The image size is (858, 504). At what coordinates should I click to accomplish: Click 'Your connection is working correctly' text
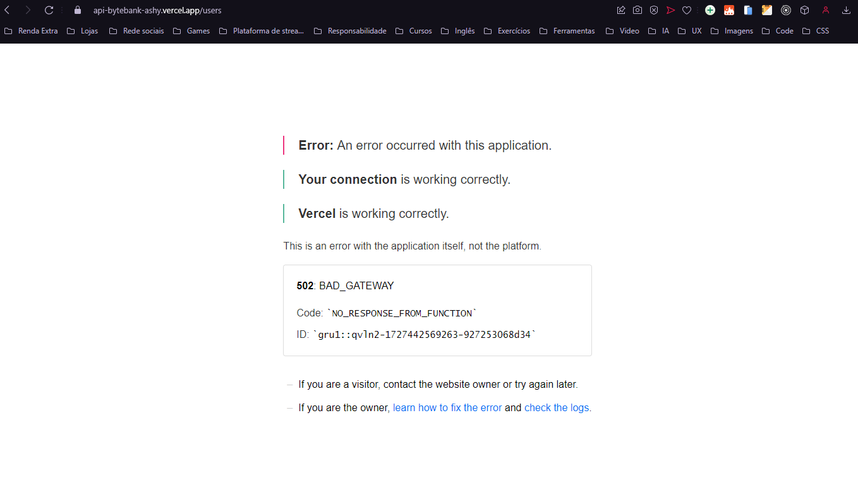click(x=404, y=179)
